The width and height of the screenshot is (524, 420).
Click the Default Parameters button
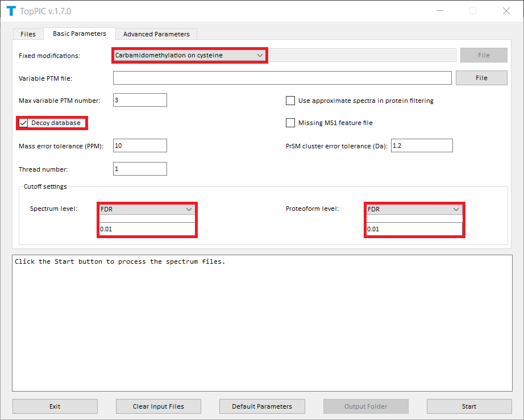tap(262, 406)
